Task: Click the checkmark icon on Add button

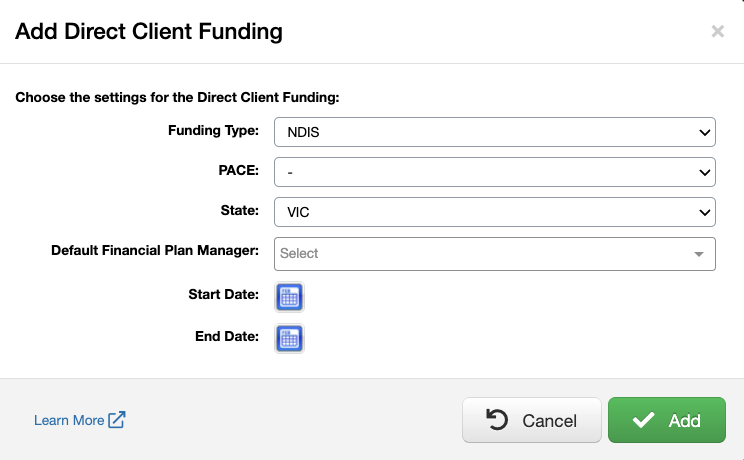Action: [x=644, y=420]
